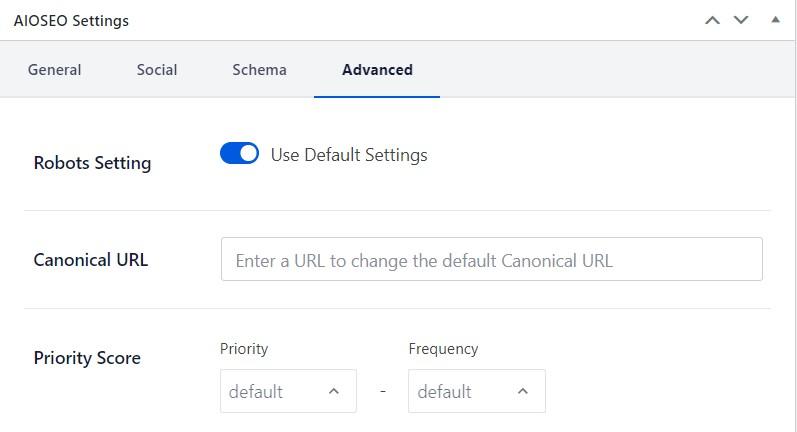Click the Robots Setting label
This screenshot has width=797, height=432.
(x=92, y=163)
